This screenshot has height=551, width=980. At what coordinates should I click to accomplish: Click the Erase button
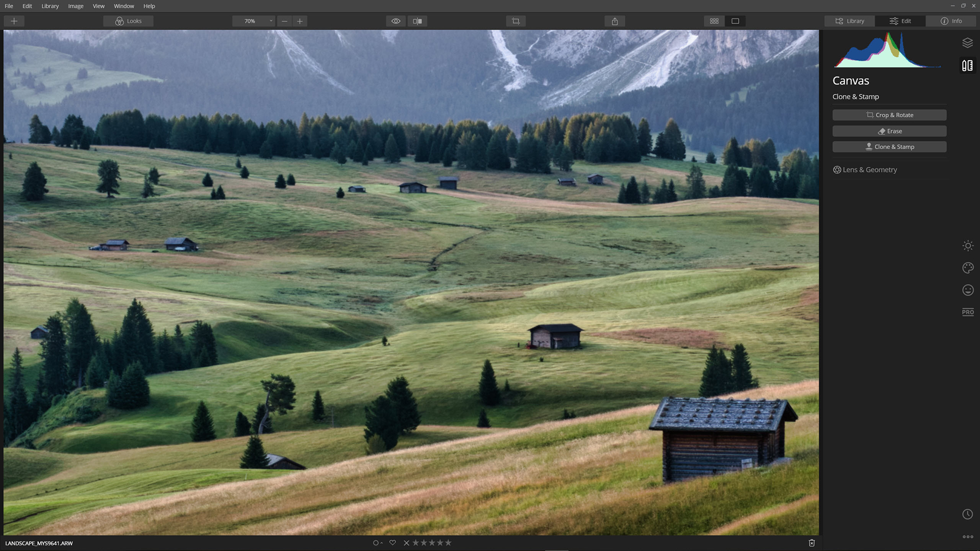890,131
